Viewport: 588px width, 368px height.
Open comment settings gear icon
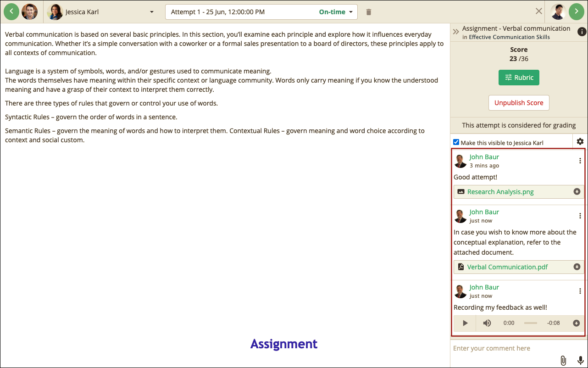[580, 142]
